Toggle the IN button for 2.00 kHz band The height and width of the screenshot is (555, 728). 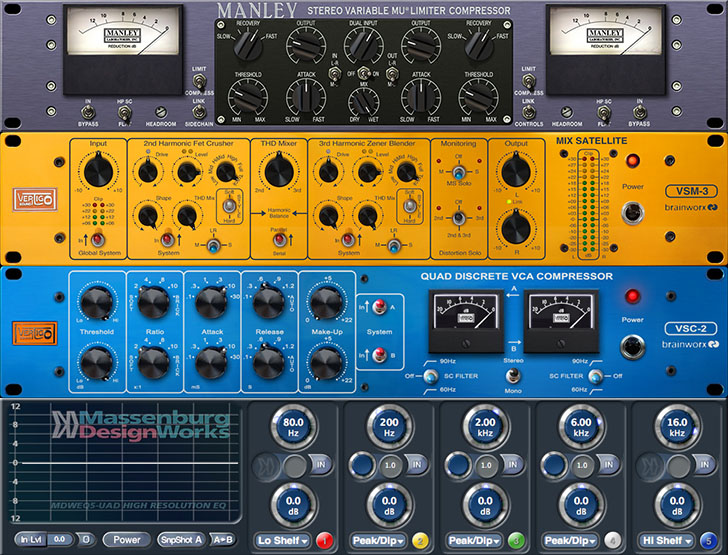pyautogui.click(x=513, y=464)
